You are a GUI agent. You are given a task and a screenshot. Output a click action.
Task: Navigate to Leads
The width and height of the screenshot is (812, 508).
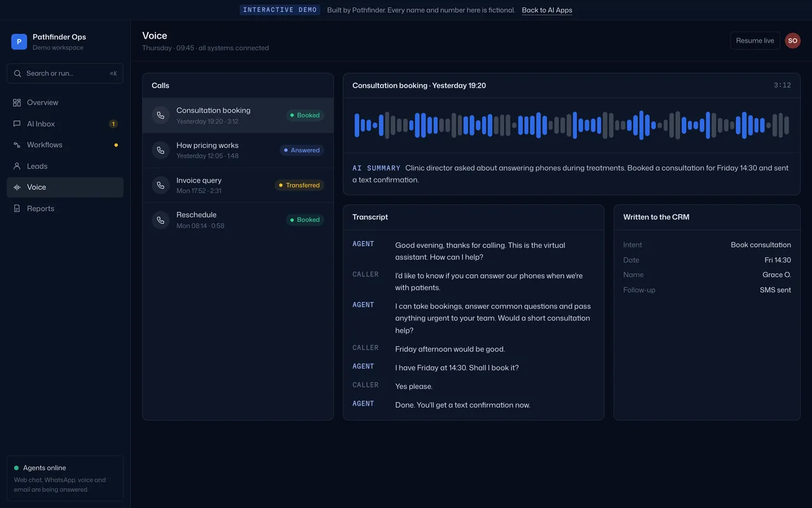[x=65, y=166]
